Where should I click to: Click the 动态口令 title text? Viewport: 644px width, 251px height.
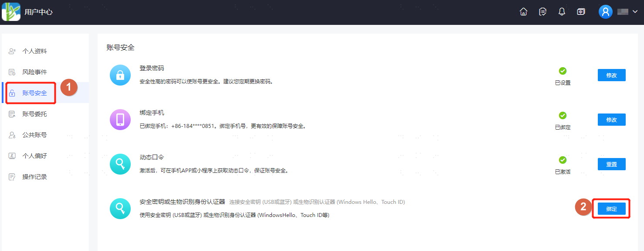tap(152, 157)
